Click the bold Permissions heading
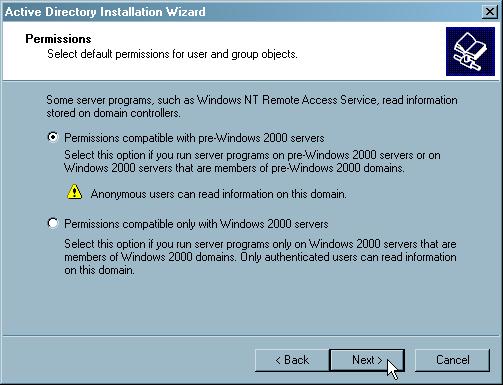Viewport: 503px width, 385px height. pyautogui.click(x=58, y=39)
